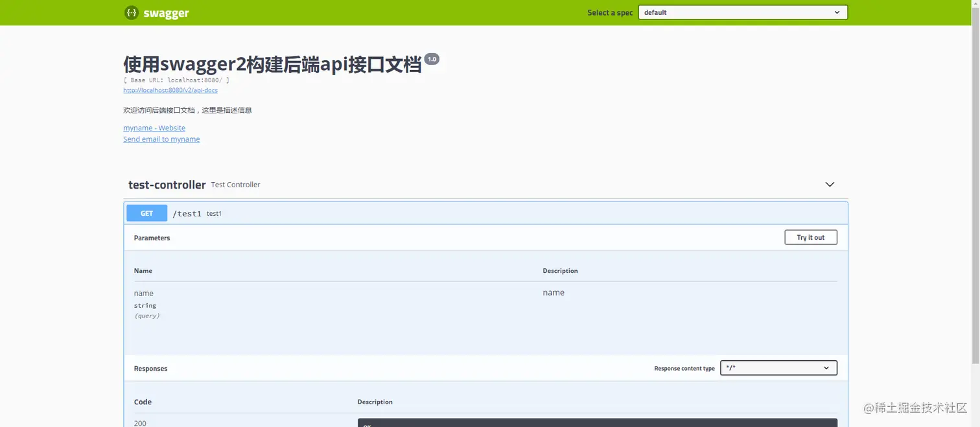The width and height of the screenshot is (980, 427).
Task: Click the 'Parameters' section heading
Action: tap(152, 238)
